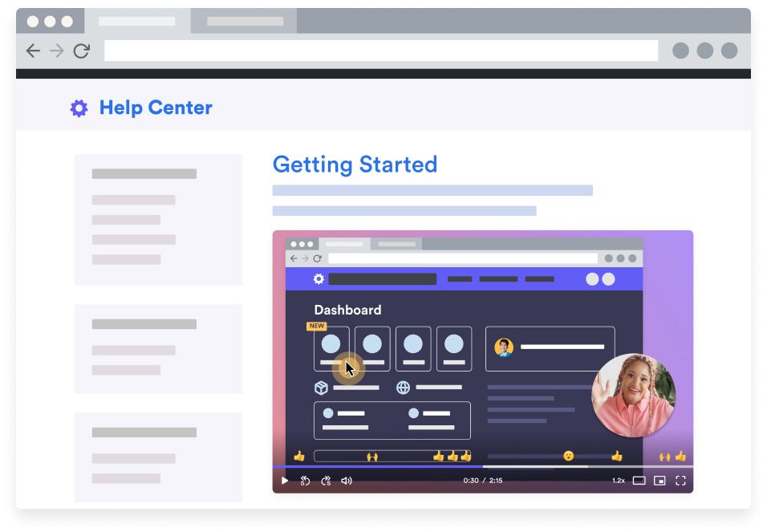Click the globe icon in dashboard

[403, 388]
